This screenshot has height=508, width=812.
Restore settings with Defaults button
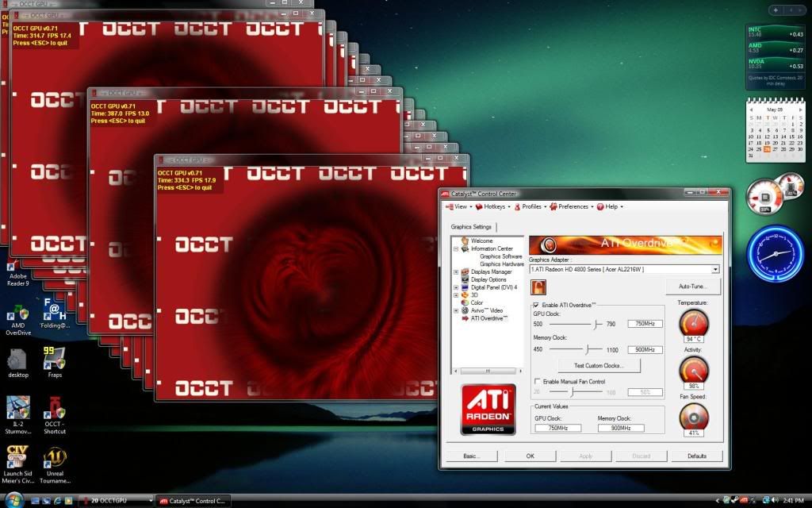pos(697,456)
